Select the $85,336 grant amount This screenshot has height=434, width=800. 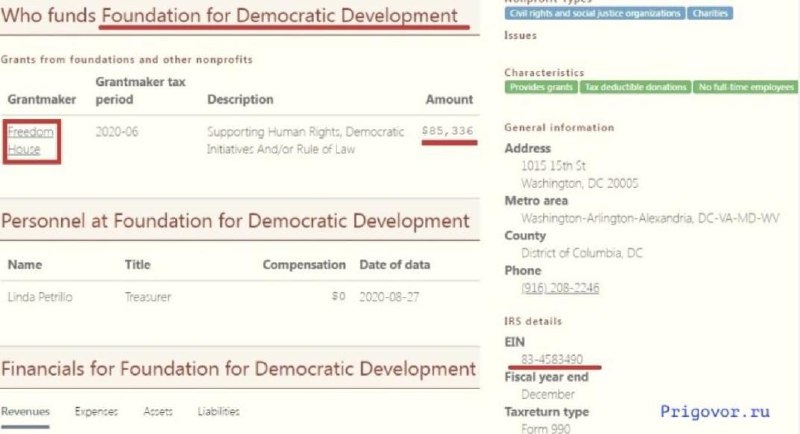click(447, 131)
